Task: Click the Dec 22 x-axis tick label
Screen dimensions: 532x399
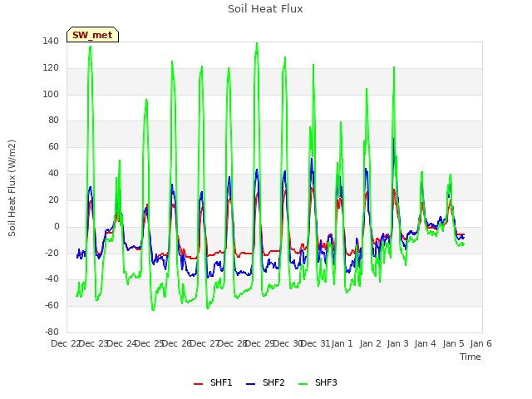Action: (66, 343)
